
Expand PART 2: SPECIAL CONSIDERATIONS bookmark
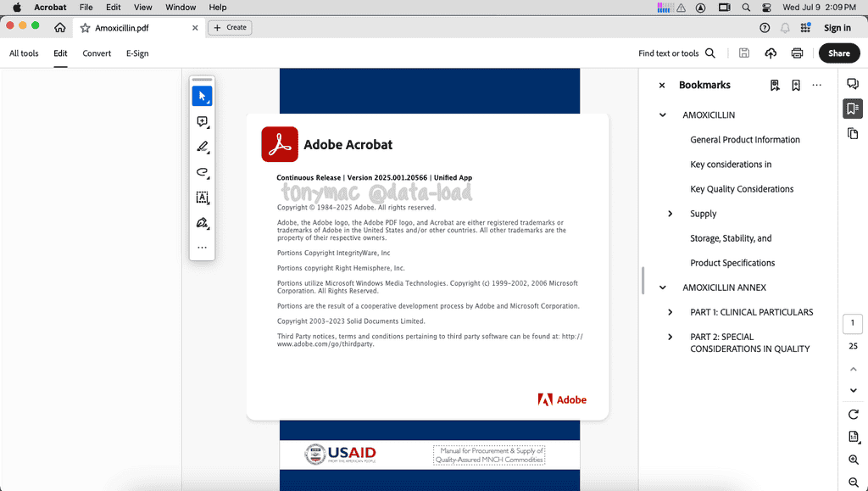click(x=670, y=337)
